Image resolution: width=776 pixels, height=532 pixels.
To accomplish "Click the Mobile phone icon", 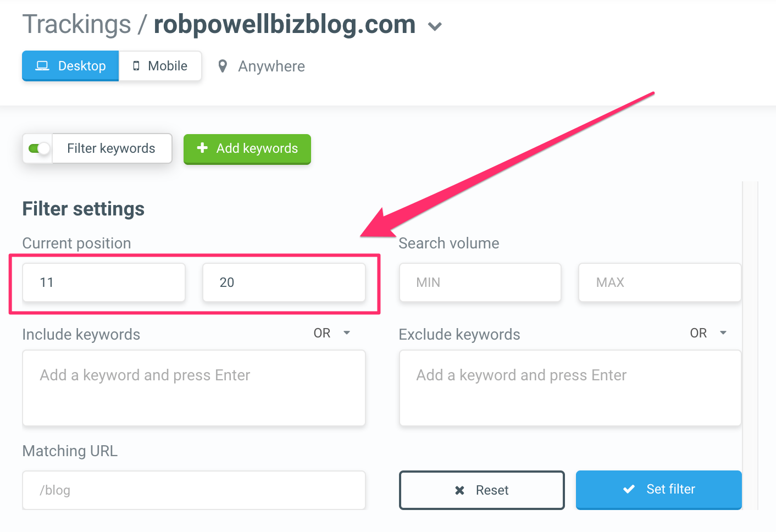I will [x=136, y=65].
